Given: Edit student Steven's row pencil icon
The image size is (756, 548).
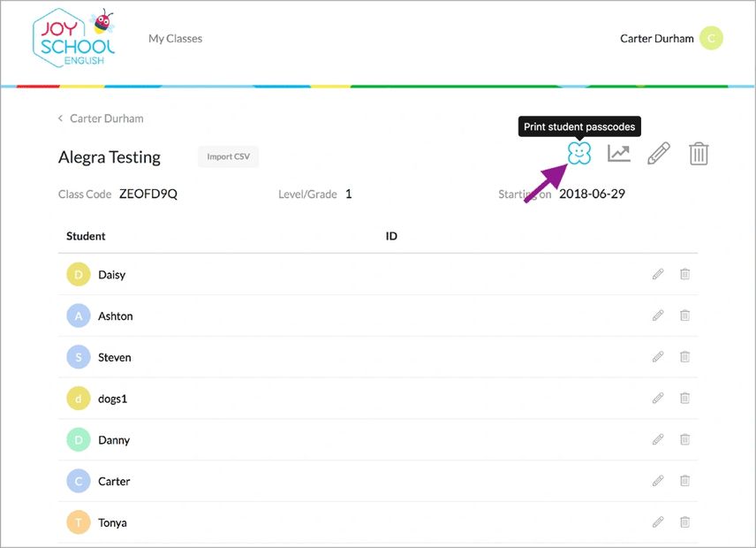Looking at the screenshot, I should point(658,357).
